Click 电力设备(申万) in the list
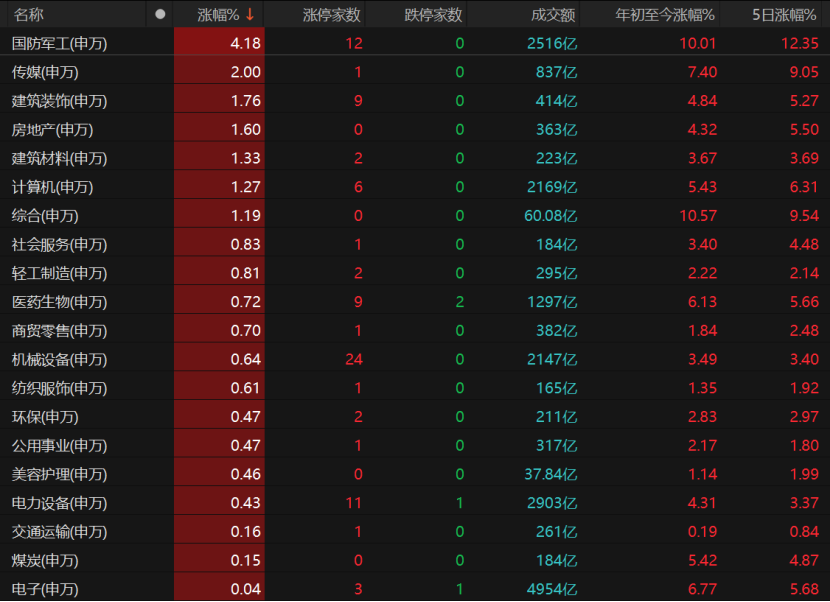This screenshot has width=830, height=602. pyautogui.click(x=59, y=503)
